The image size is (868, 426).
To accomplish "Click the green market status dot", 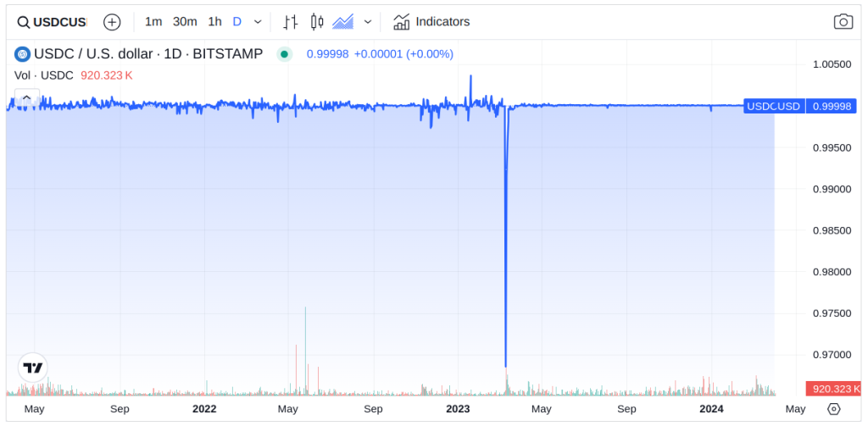I will tap(284, 54).
